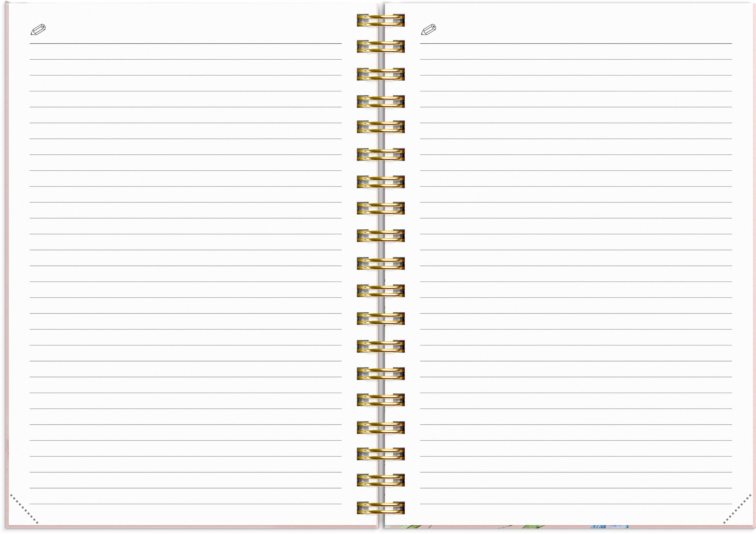The height and width of the screenshot is (534, 756).
Task: Click the pencil icon on the right page
Action: [429, 30]
